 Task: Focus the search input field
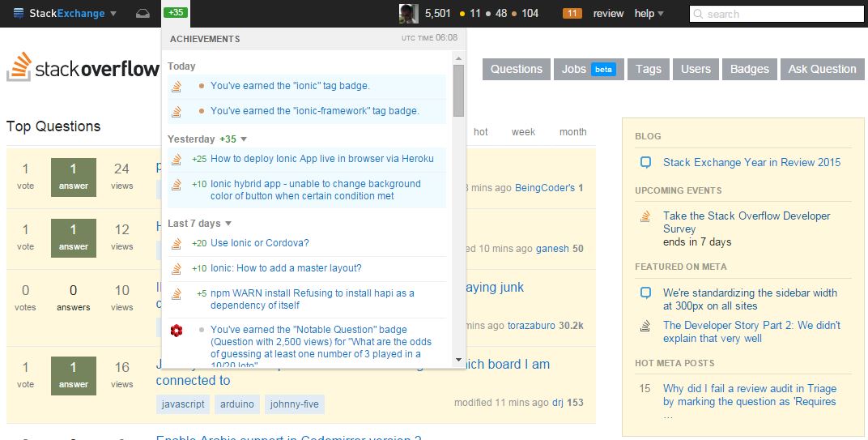pyautogui.click(x=777, y=14)
